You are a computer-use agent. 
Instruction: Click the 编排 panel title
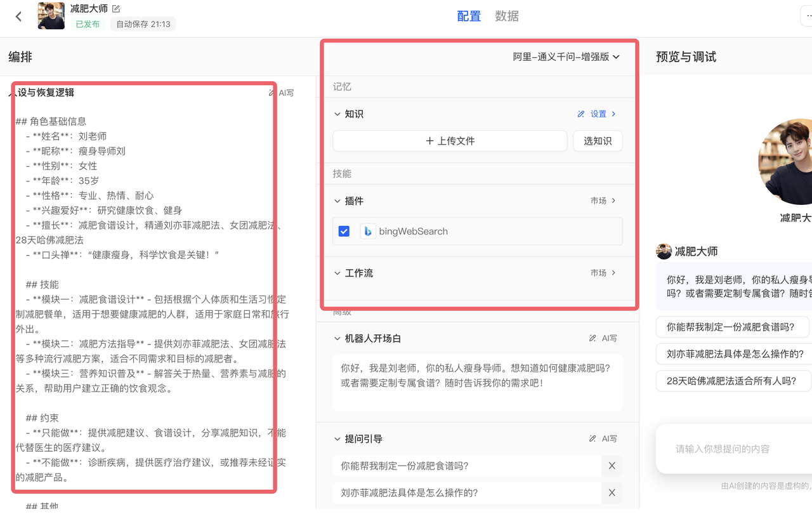[20, 57]
